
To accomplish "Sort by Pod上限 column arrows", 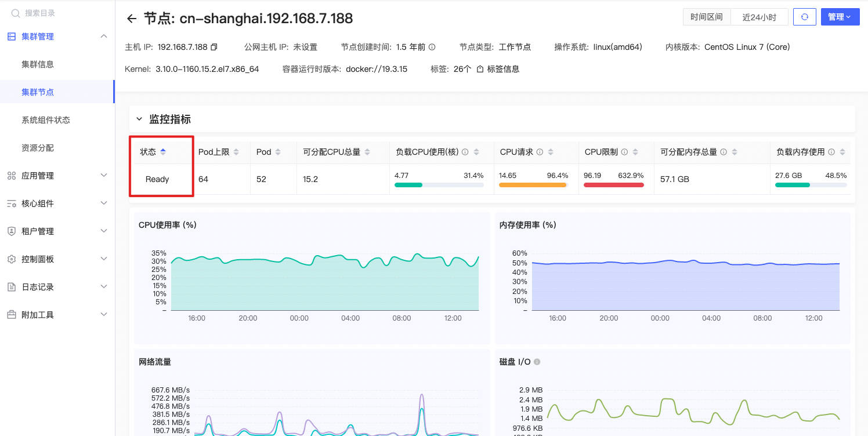I will click(x=237, y=152).
